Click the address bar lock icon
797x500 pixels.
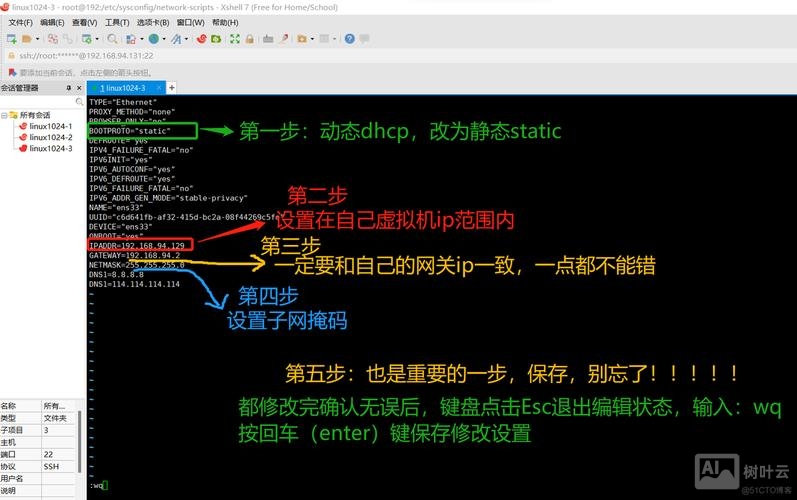tap(11, 55)
